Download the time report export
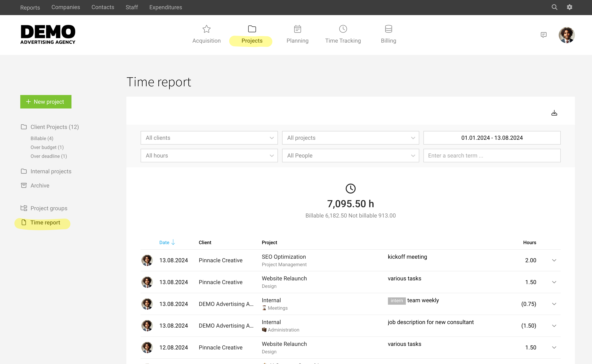The width and height of the screenshot is (592, 364). click(x=554, y=113)
